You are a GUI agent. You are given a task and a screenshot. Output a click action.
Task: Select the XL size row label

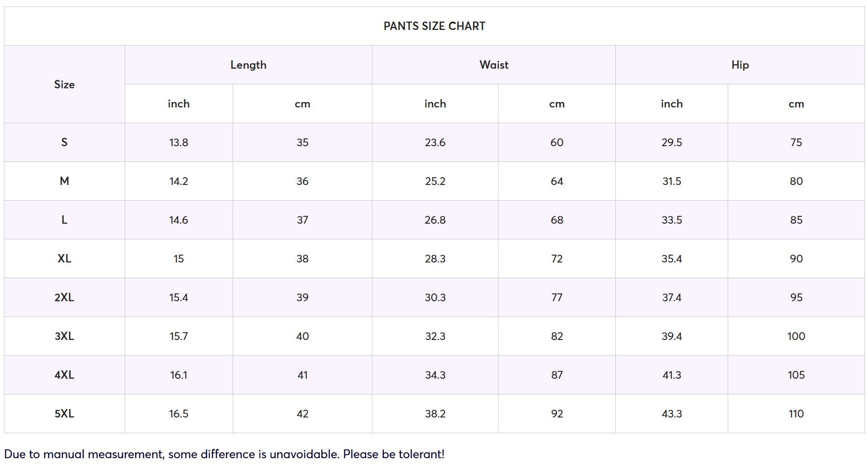click(x=64, y=259)
